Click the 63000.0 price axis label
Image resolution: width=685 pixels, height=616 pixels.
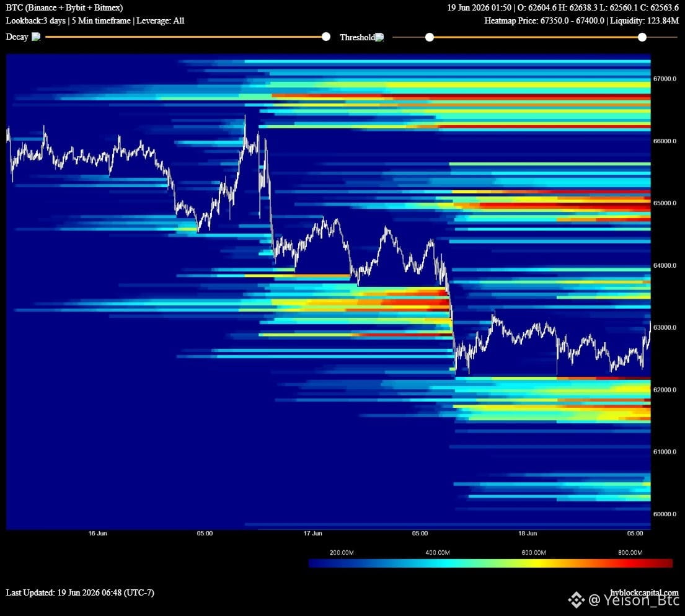click(665, 328)
